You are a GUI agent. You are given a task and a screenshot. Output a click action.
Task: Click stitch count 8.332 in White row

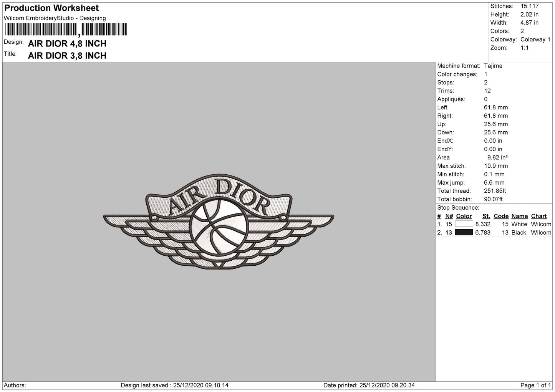pyautogui.click(x=483, y=225)
